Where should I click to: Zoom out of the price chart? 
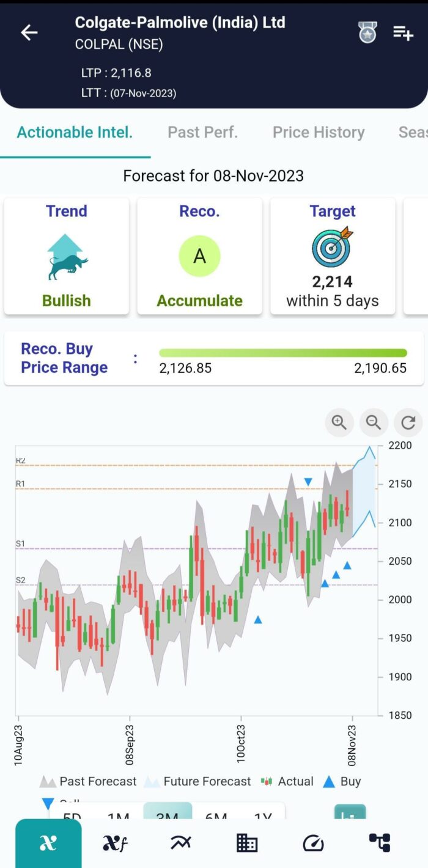374,422
